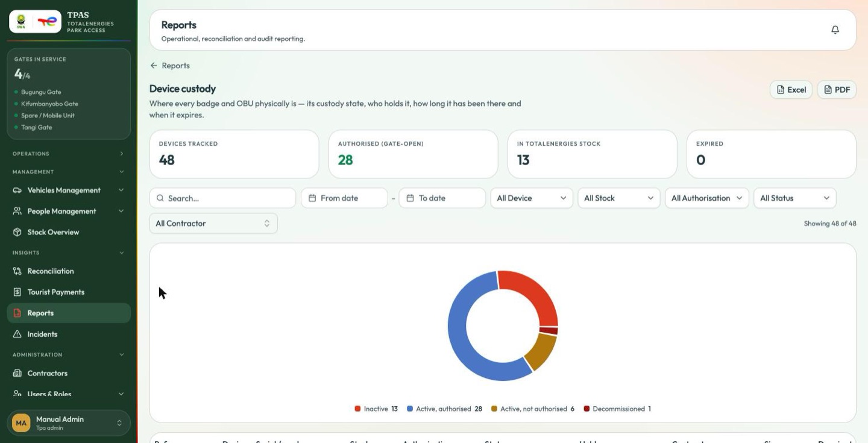Select the Reports item in sidebar
The image size is (868, 443).
[69, 313]
